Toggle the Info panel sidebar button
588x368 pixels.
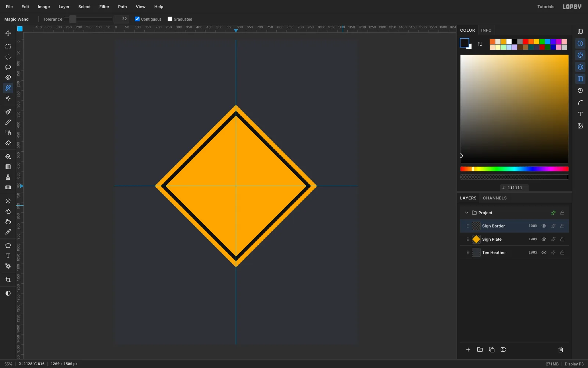[x=580, y=43]
